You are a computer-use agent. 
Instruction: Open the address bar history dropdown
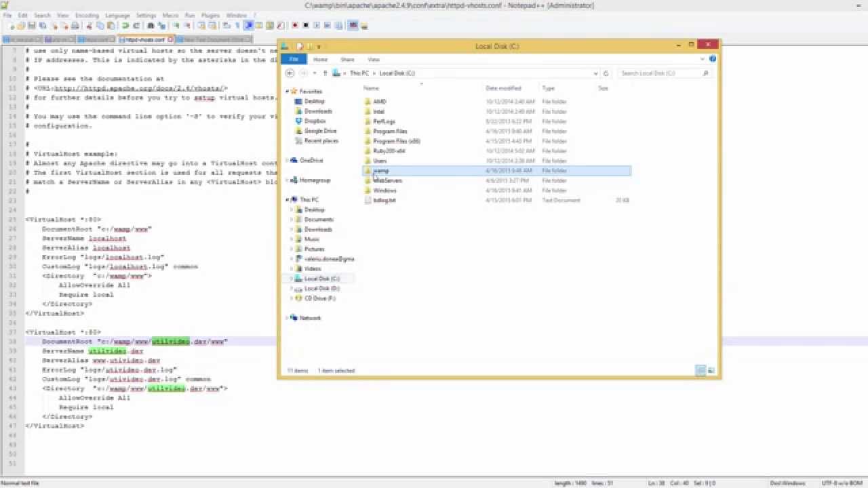coord(595,73)
